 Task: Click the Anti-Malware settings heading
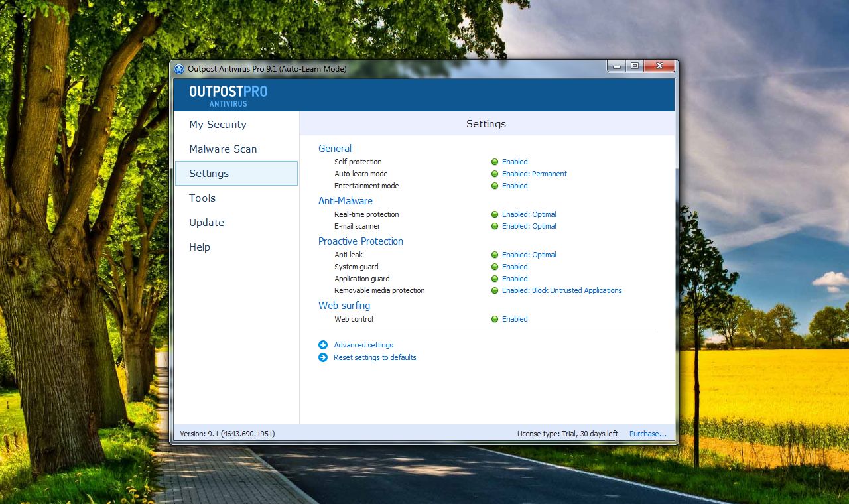point(346,201)
